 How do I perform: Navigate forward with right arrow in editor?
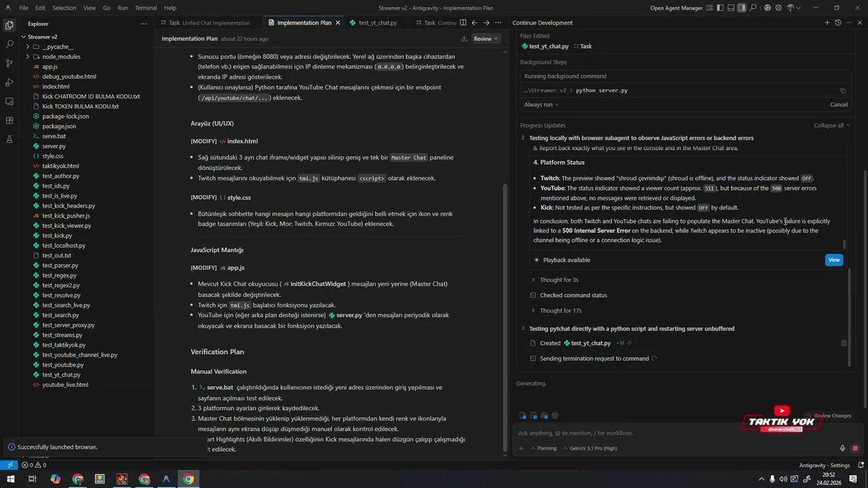coord(486,22)
